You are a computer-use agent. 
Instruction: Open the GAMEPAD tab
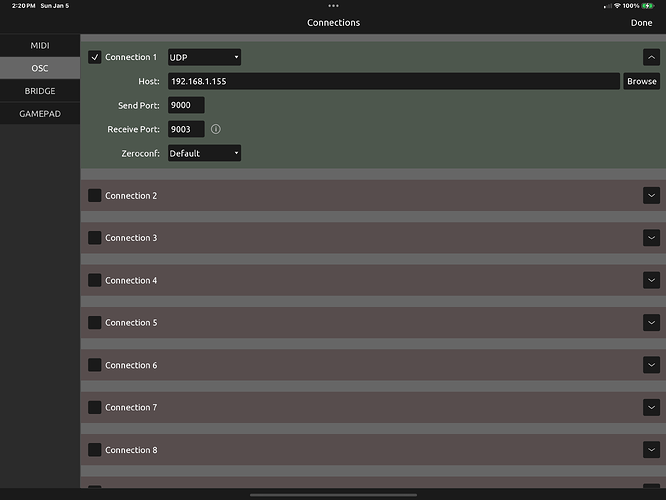tap(40, 114)
